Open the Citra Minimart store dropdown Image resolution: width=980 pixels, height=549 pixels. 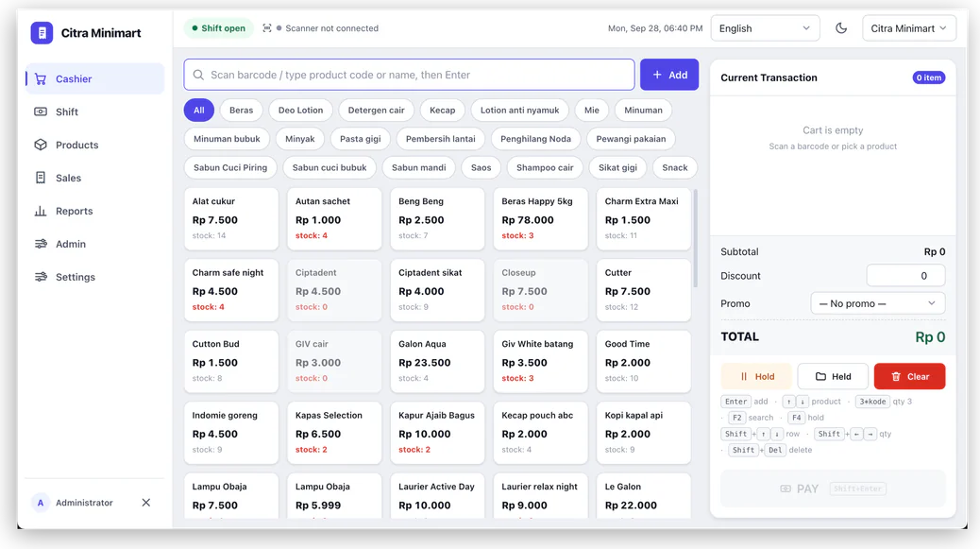(x=909, y=28)
